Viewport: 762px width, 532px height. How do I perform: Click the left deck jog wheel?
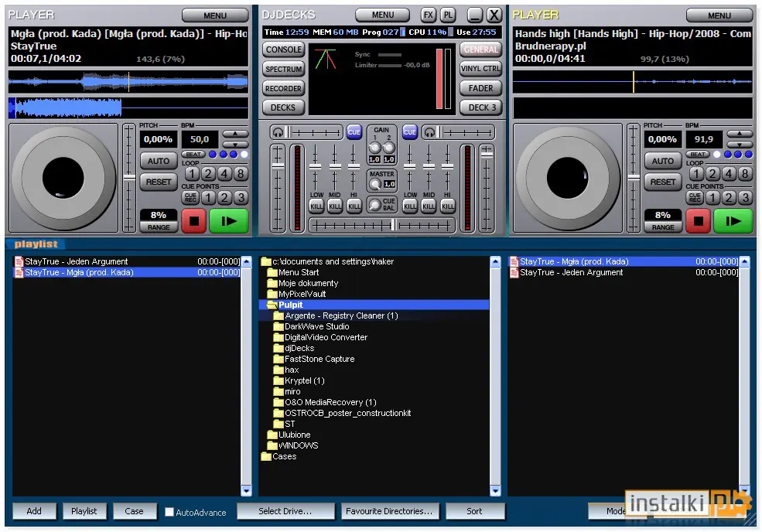(63, 178)
